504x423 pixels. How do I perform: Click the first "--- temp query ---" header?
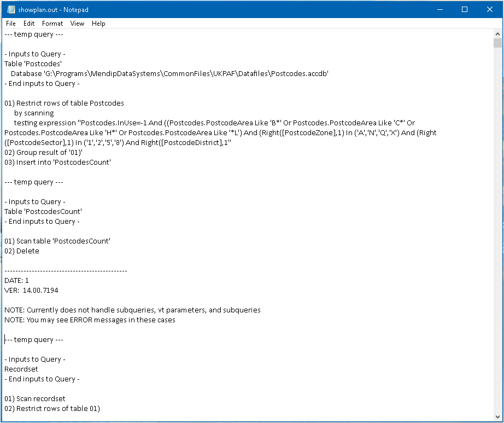point(34,34)
